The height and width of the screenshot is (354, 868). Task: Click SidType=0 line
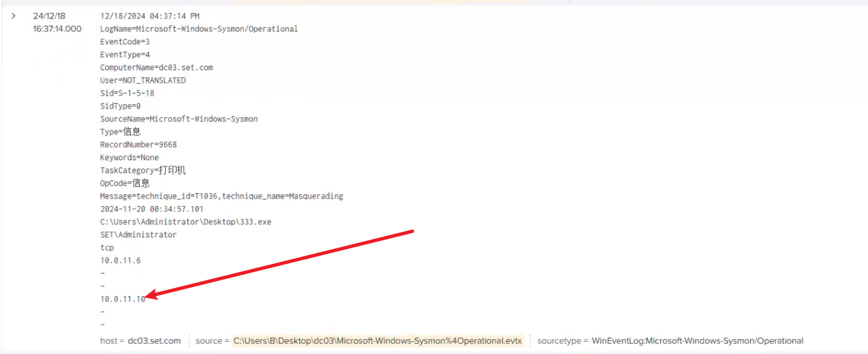point(121,106)
